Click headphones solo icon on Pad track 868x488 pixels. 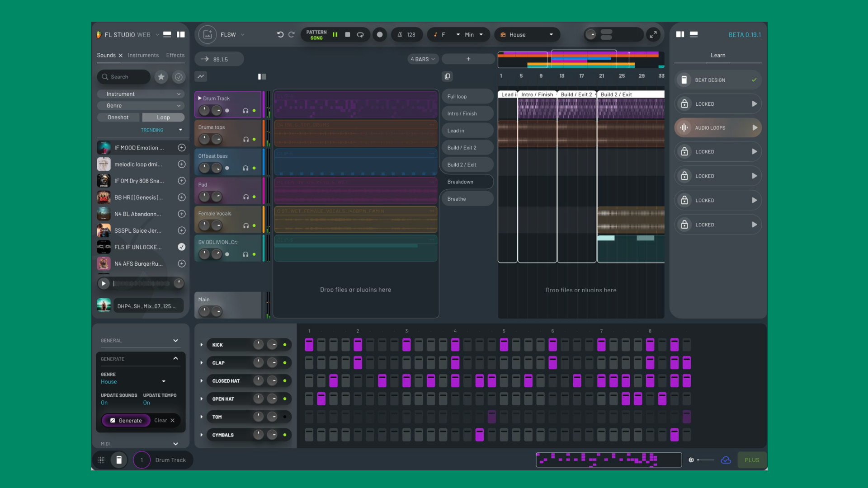(245, 197)
